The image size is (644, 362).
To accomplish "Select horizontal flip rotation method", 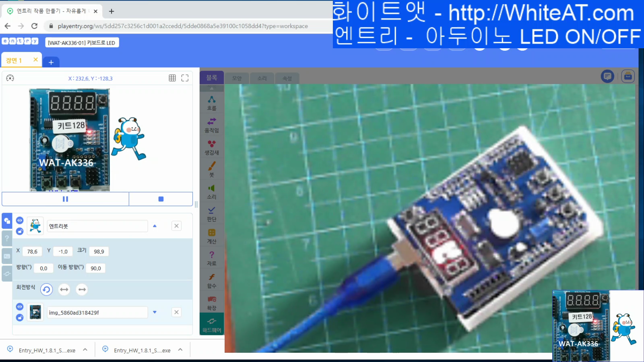I will click(64, 289).
